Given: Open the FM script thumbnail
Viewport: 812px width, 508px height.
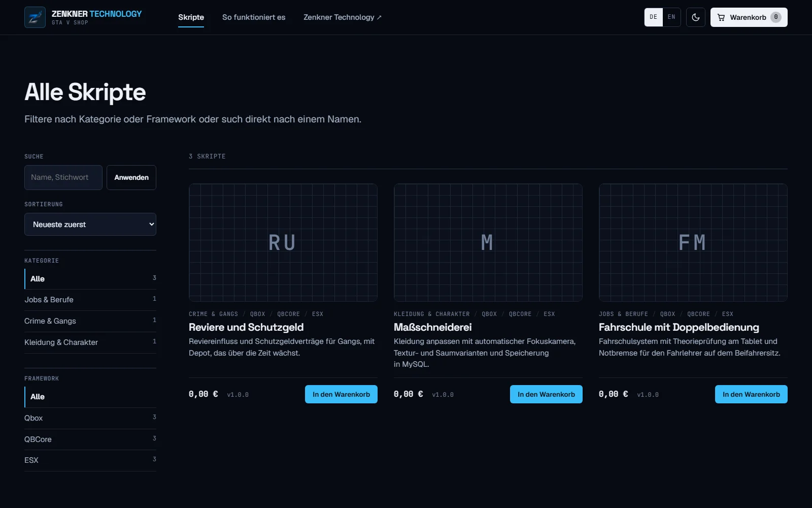Looking at the screenshot, I should click(693, 242).
